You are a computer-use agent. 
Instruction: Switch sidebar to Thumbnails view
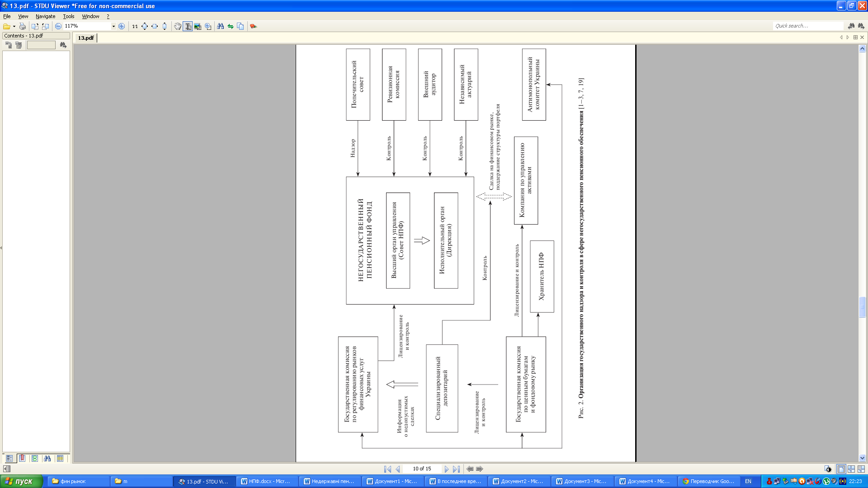coord(35,458)
